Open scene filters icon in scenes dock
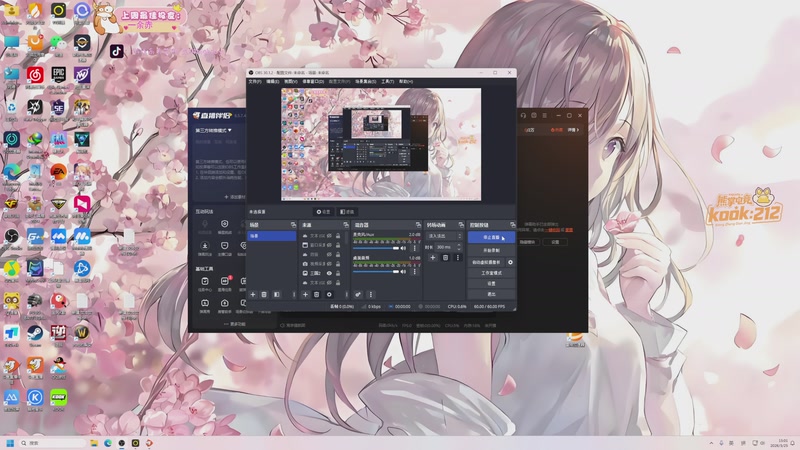 pos(277,294)
